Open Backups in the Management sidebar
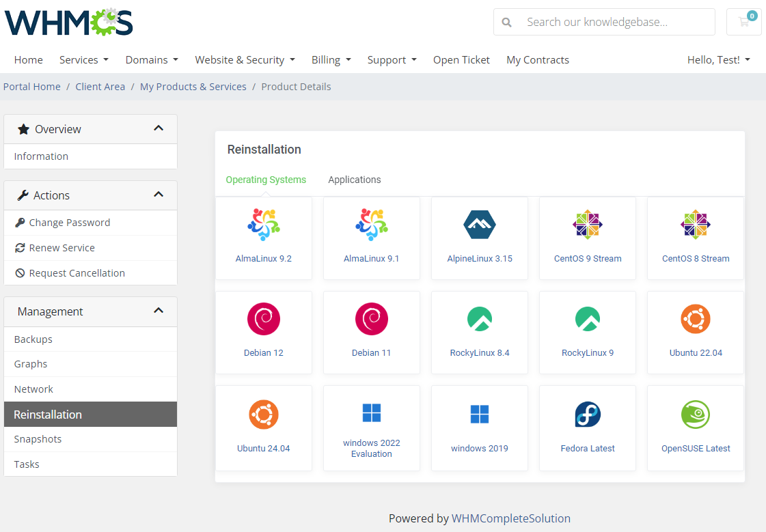 [90, 339]
